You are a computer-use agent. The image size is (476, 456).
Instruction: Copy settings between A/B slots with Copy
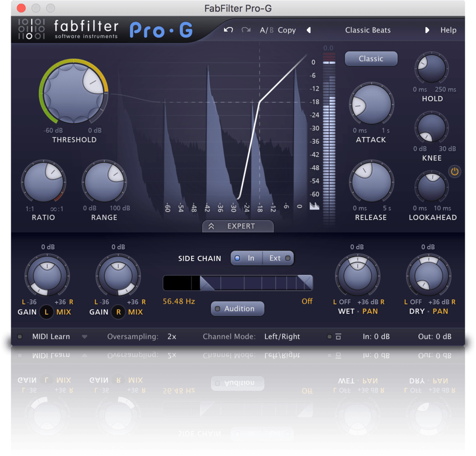[286, 30]
